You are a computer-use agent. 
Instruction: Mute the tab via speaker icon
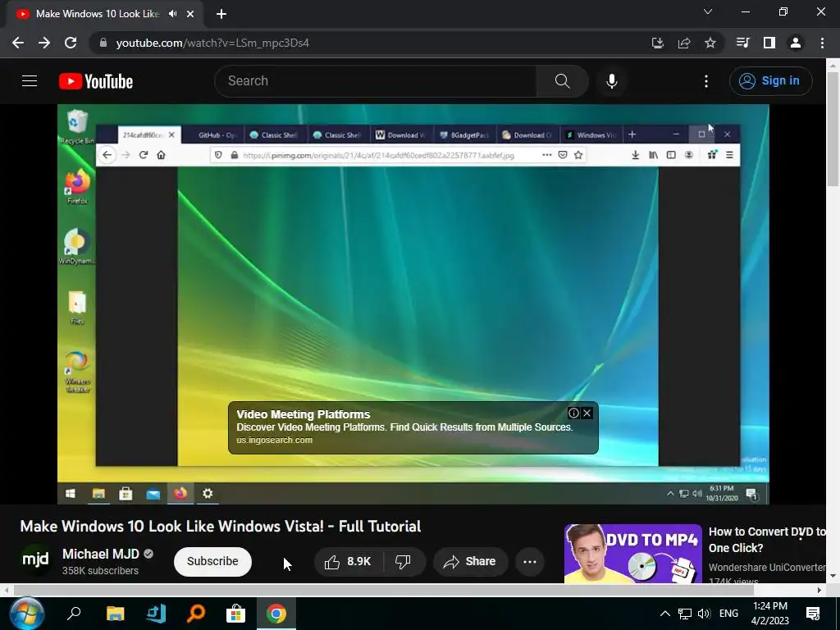pyautogui.click(x=172, y=14)
